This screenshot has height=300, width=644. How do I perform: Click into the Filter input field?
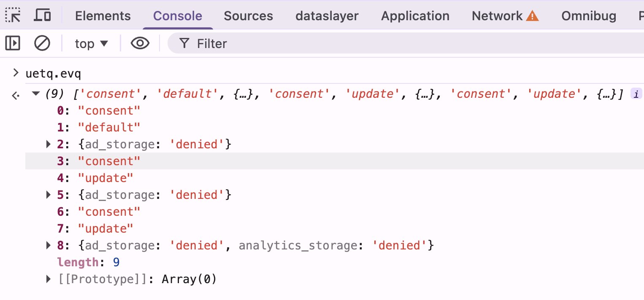coord(380,43)
